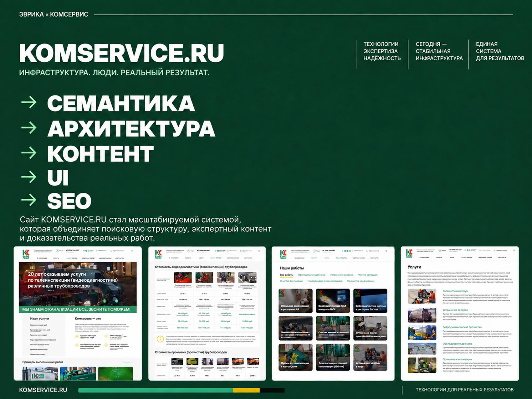Select the Обследование дренажа filter tab

[311, 275]
